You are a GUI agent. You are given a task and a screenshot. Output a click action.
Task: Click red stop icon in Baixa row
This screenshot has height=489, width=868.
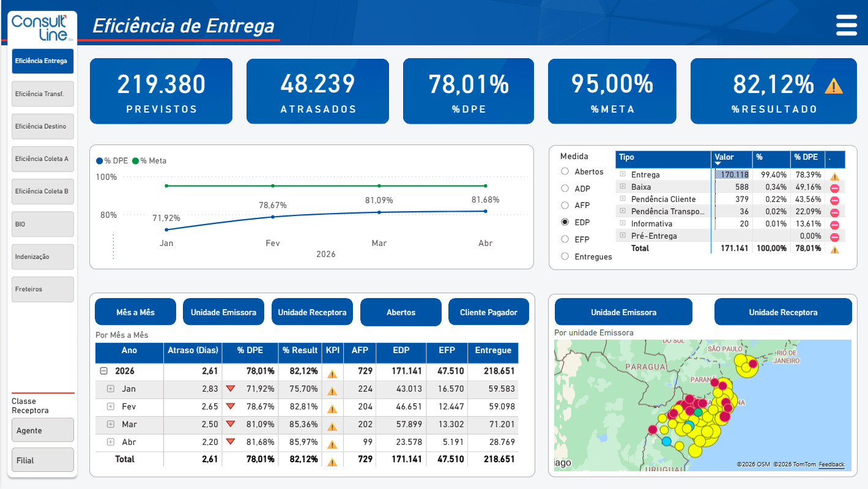click(834, 188)
